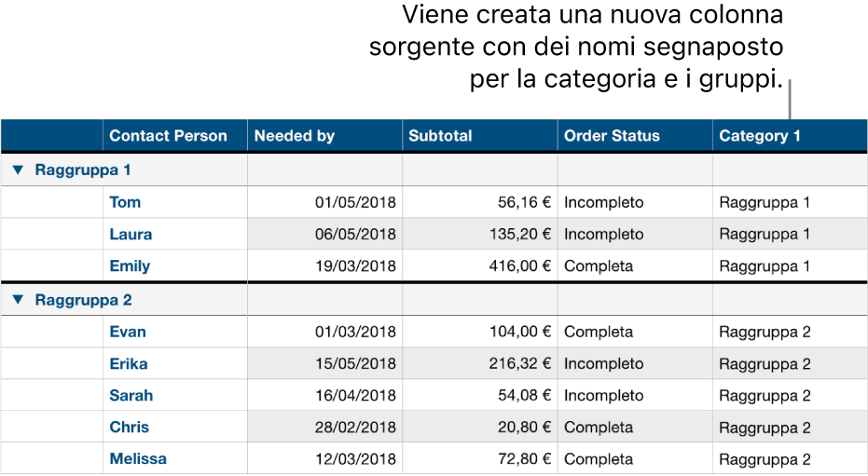The width and height of the screenshot is (868, 476).
Task: Click the Raggruppa 2 group row label
Action: click(83, 300)
